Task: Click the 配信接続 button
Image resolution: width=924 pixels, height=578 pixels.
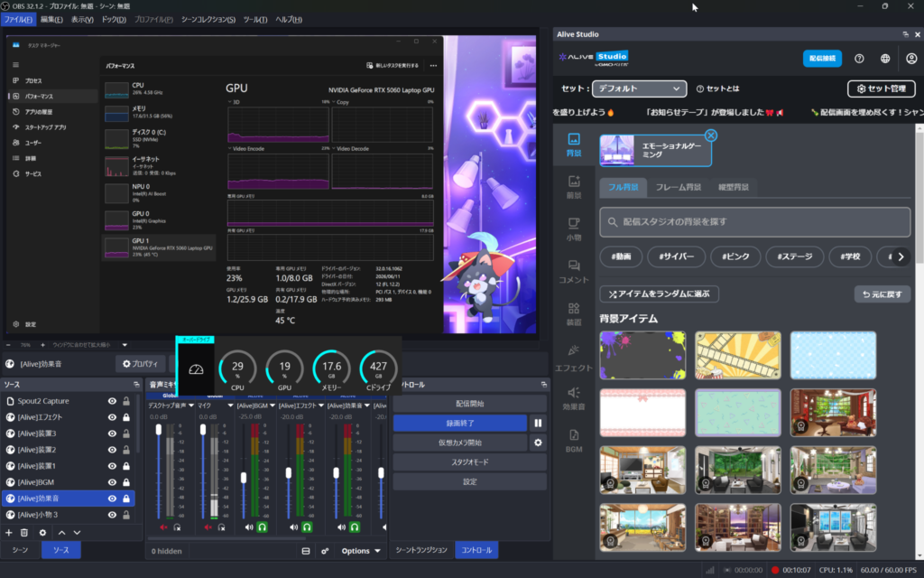Action: point(822,59)
